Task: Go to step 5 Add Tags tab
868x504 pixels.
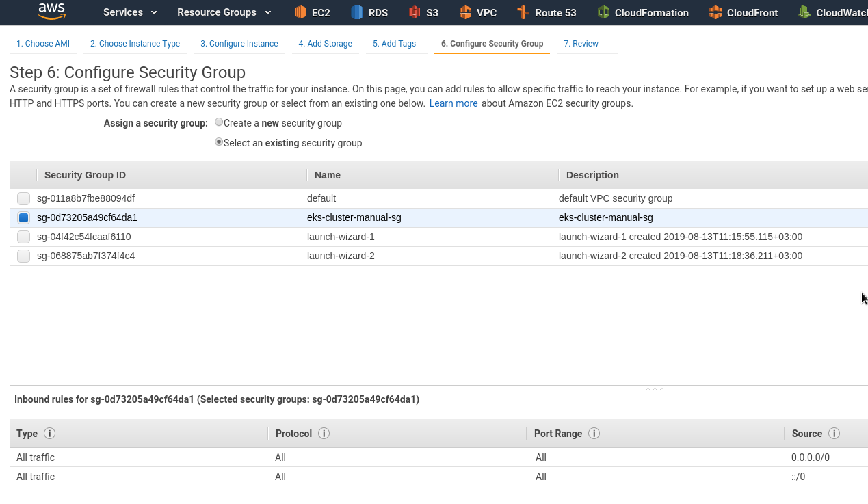Action: (x=394, y=44)
